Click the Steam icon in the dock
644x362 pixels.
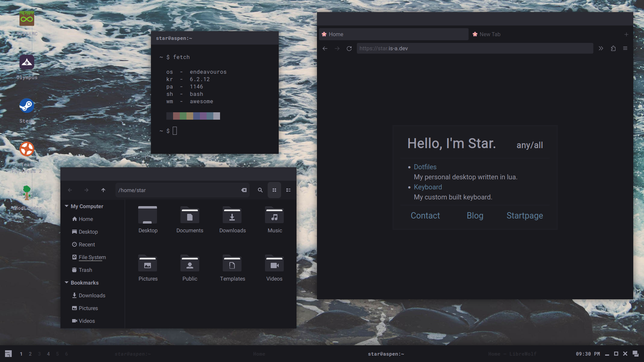click(26, 106)
